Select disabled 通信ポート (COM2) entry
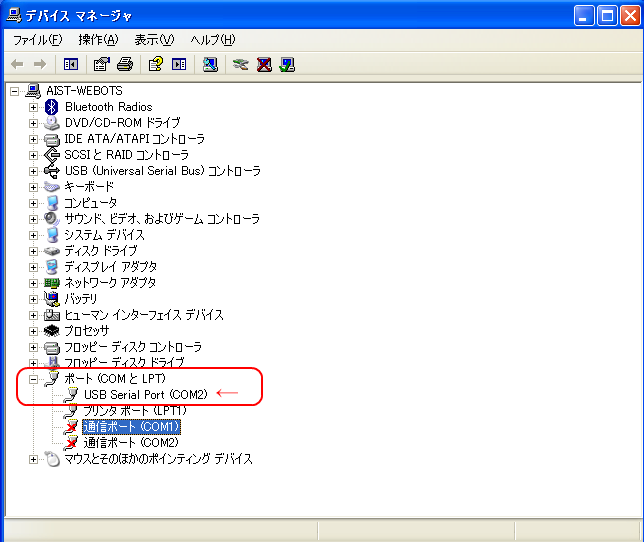The image size is (644, 542). point(131,443)
